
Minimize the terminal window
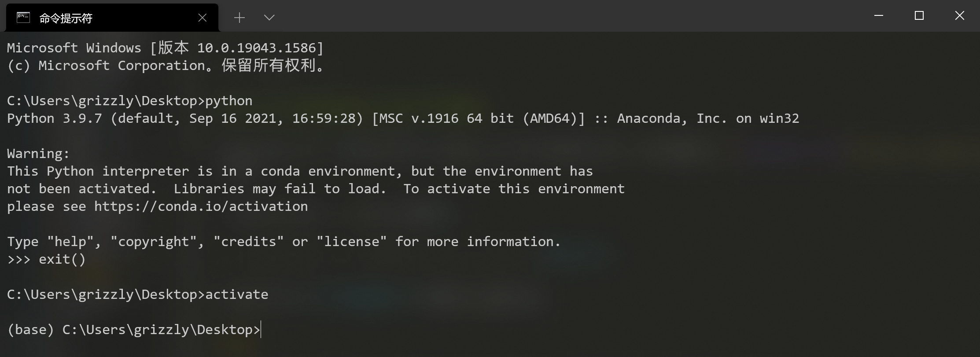(x=879, y=16)
